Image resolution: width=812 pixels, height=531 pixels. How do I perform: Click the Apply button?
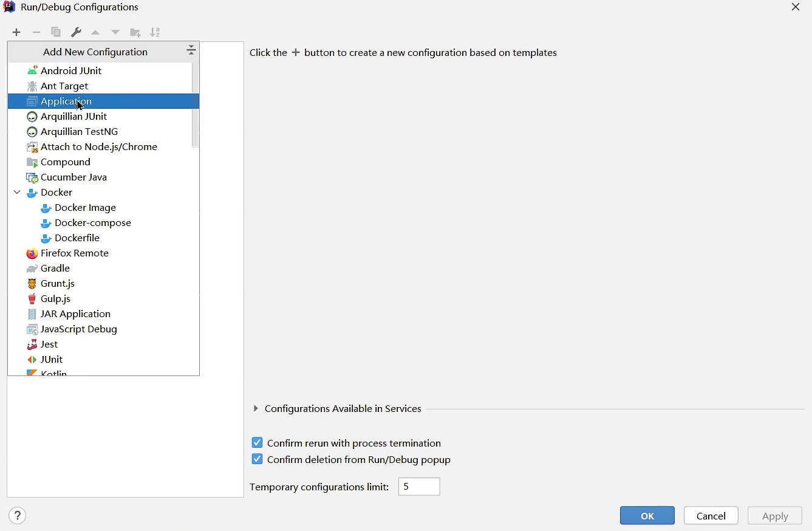tap(775, 515)
